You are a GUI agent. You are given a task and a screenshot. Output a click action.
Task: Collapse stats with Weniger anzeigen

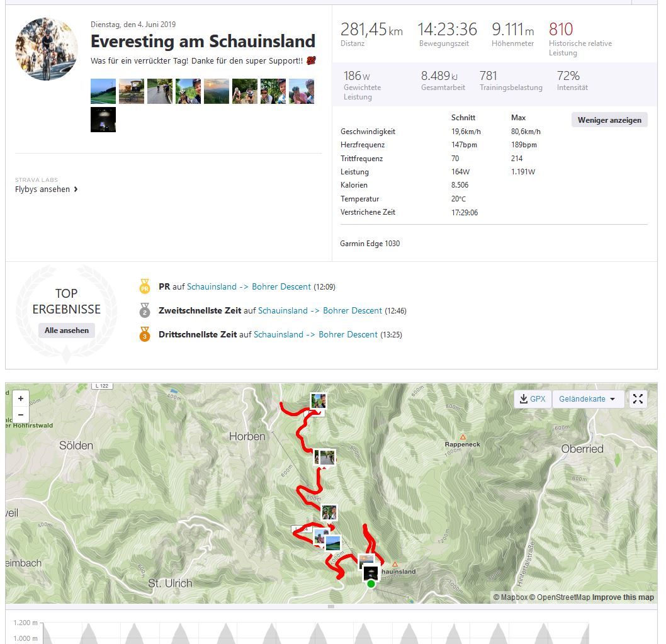coord(609,120)
